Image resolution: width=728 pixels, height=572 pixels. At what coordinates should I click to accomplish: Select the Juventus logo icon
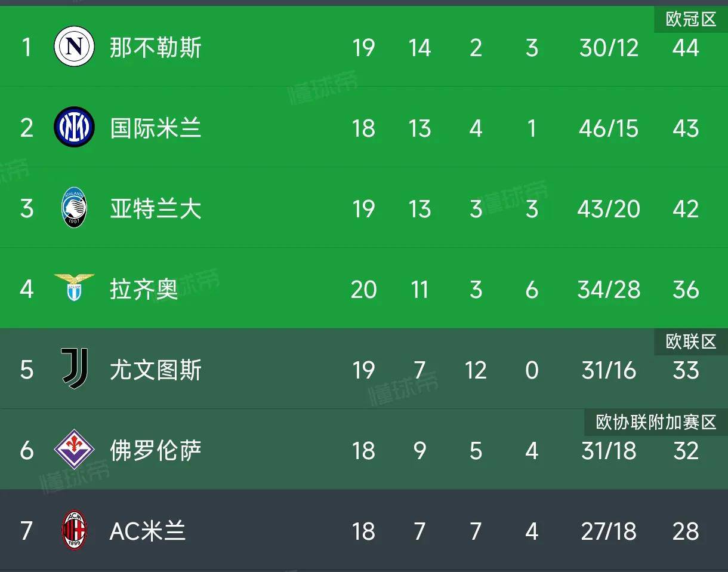(x=75, y=370)
